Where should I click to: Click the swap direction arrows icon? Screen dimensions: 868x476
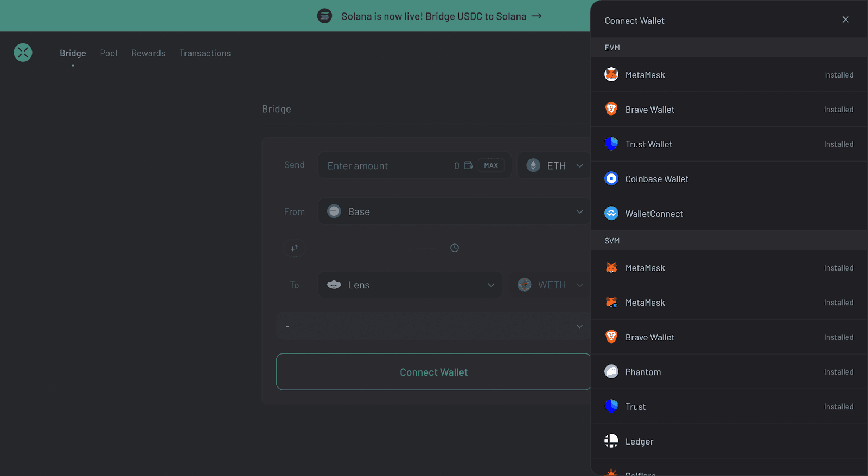(295, 248)
